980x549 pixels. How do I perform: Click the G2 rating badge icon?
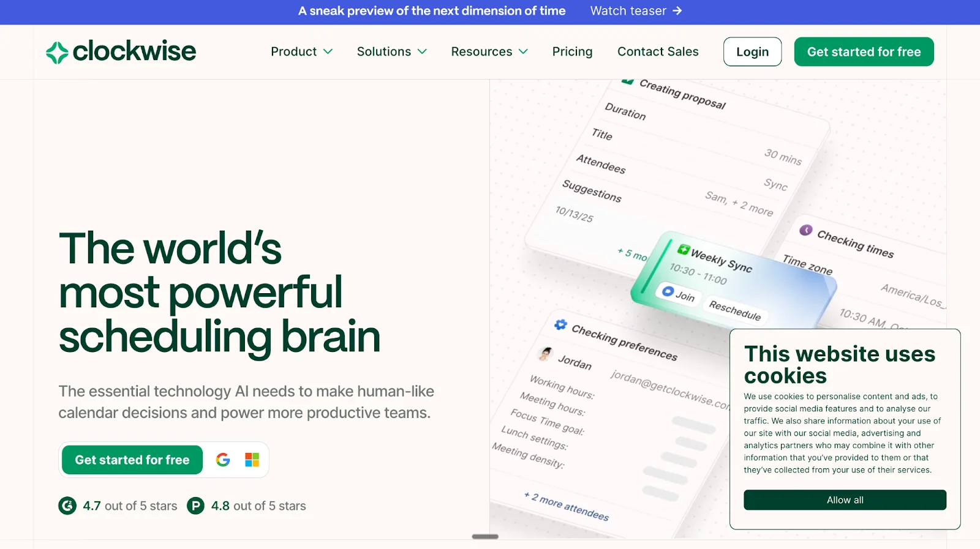67,506
